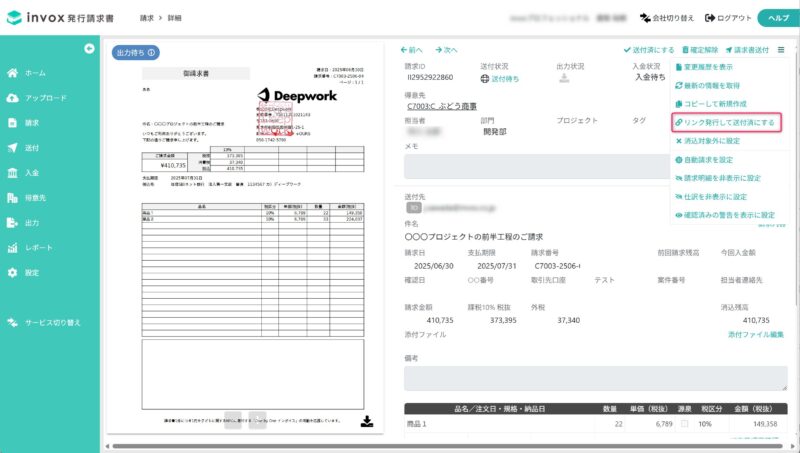The image size is (800, 453).
Task: Click the 送付待ち status link
Action: coord(505,79)
